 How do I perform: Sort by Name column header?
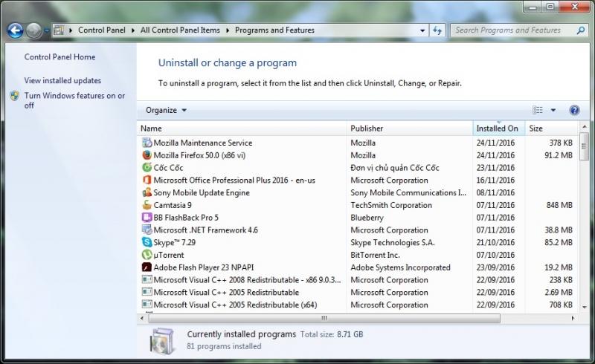(242, 129)
